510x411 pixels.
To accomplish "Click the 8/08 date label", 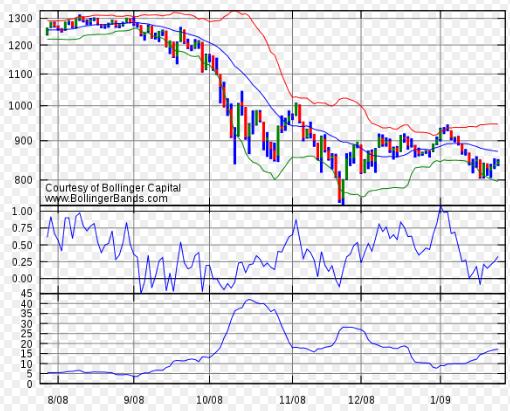I will point(58,399).
